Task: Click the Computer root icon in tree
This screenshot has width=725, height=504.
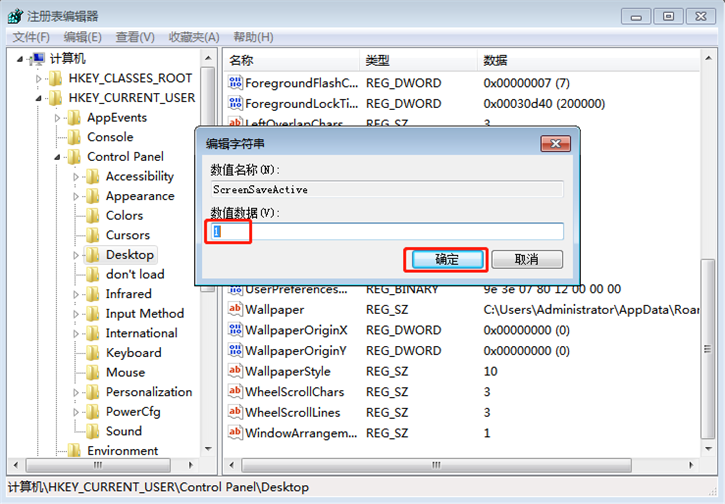Action: click(x=37, y=59)
